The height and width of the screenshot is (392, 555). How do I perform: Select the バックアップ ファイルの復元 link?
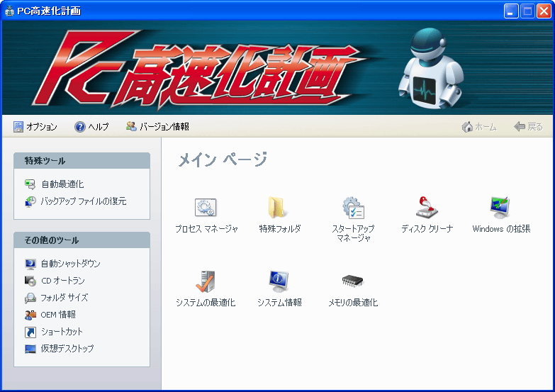tap(84, 201)
